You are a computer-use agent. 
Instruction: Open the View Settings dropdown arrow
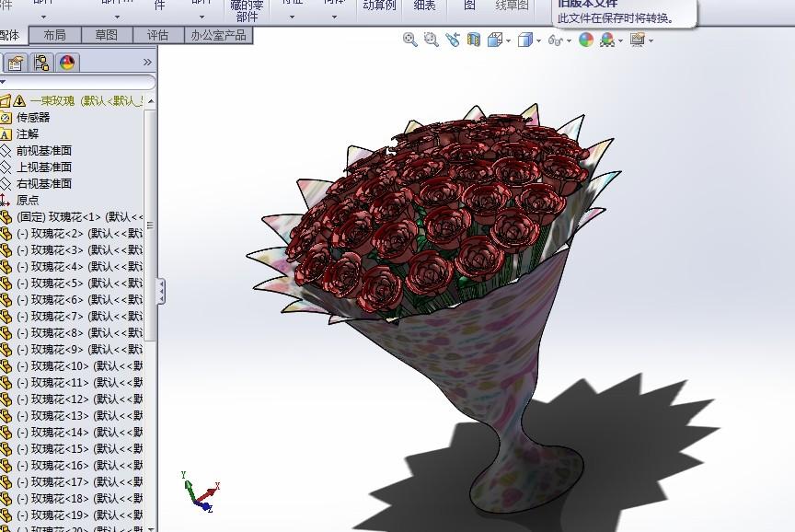[651, 41]
